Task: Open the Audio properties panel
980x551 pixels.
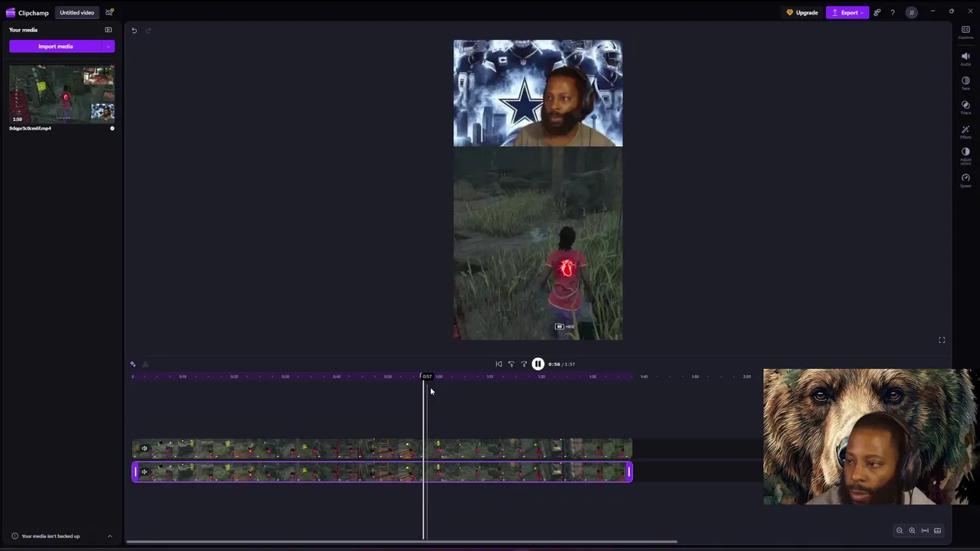Action: click(965, 58)
